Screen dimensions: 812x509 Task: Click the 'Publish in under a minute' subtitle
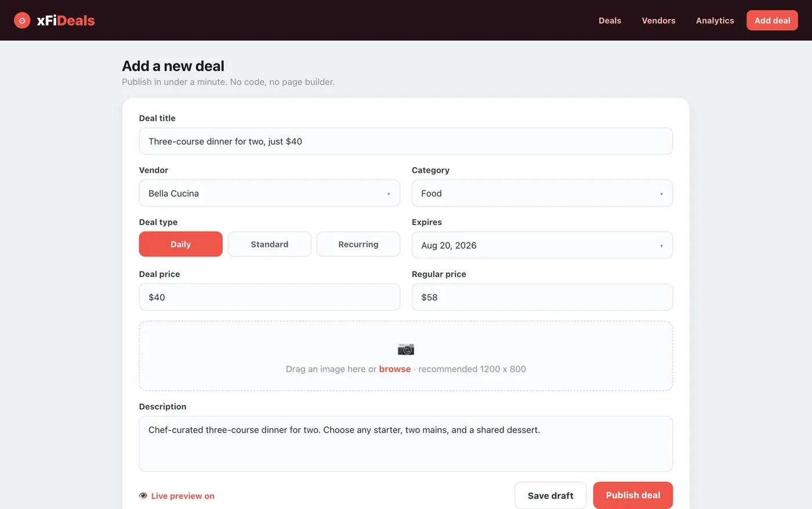point(229,82)
